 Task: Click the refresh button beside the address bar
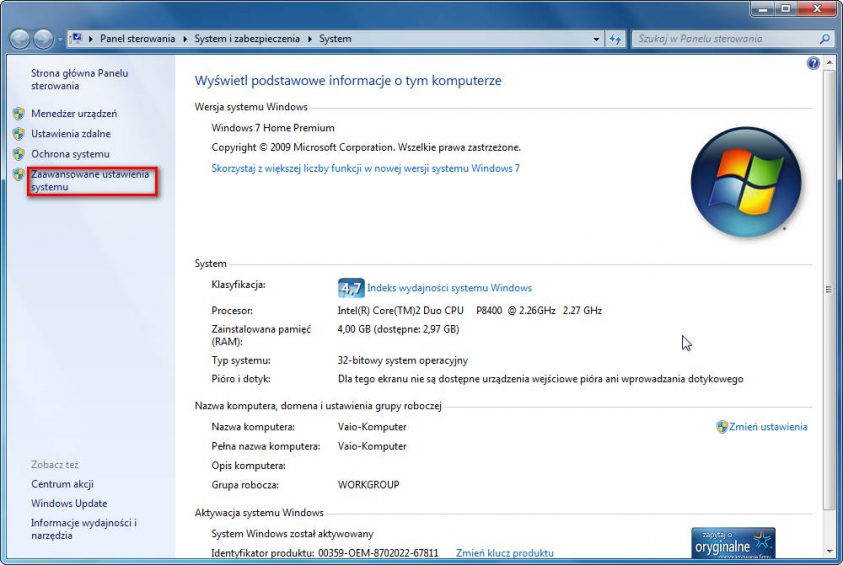tap(615, 39)
